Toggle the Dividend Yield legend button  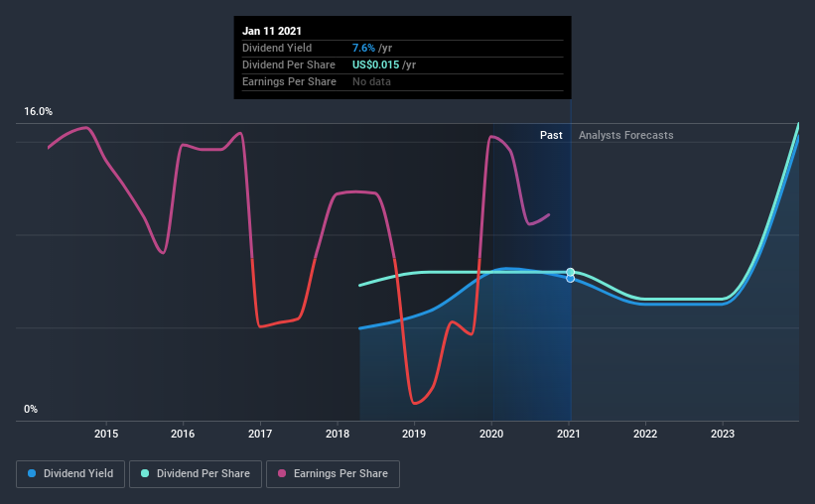coord(70,474)
